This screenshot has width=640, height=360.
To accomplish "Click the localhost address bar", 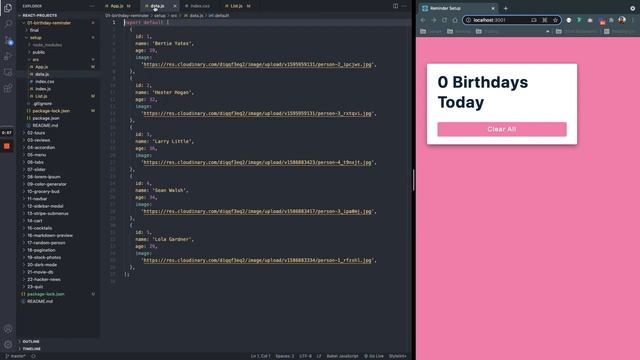I will pos(511,20).
